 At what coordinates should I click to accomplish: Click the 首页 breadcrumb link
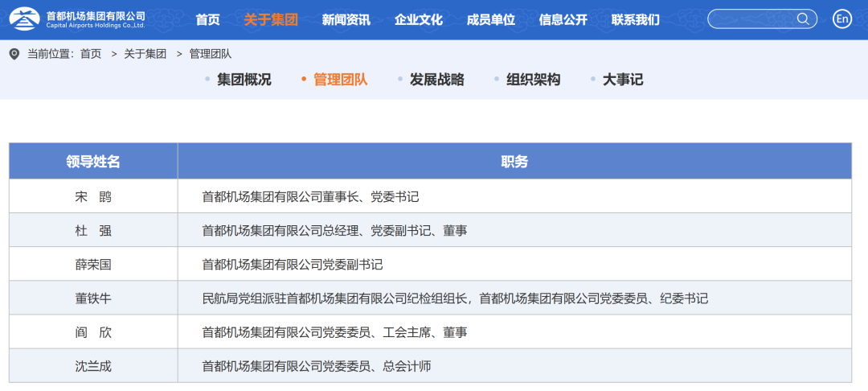tap(91, 54)
